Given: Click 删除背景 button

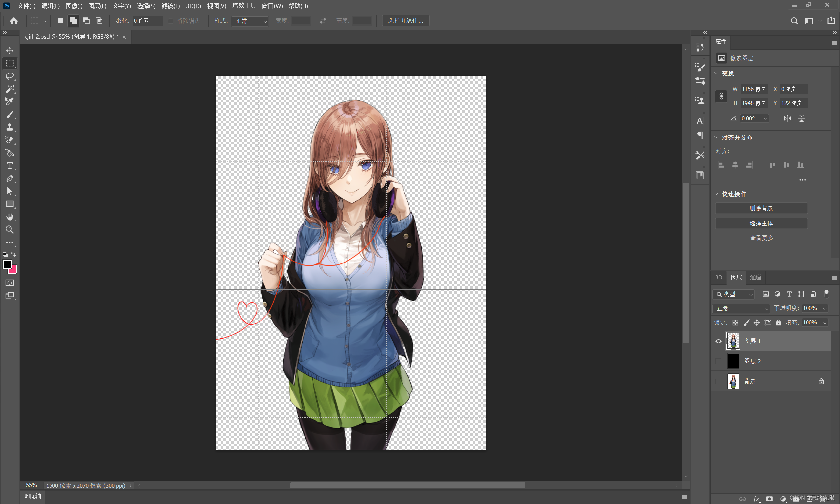Looking at the screenshot, I should tap(761, 208).
